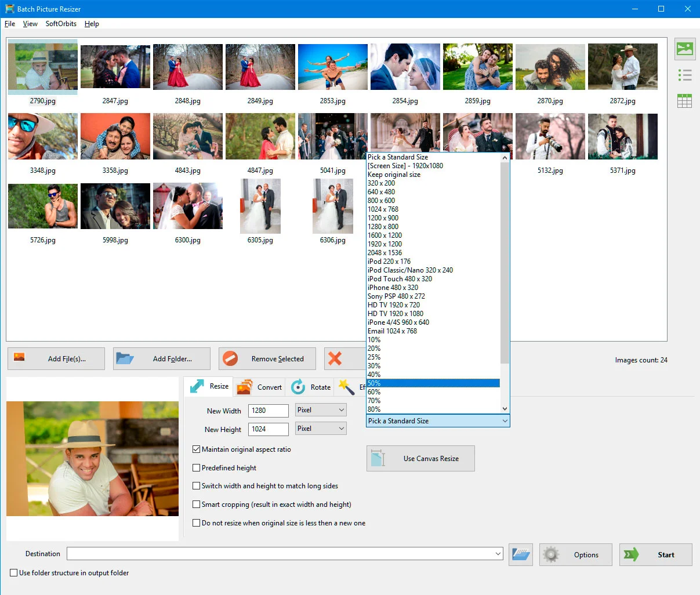This screenshot has width=700, height=595.
Task: Select the 5371.jpg thumbnail
Action: (x=622, y=136)
